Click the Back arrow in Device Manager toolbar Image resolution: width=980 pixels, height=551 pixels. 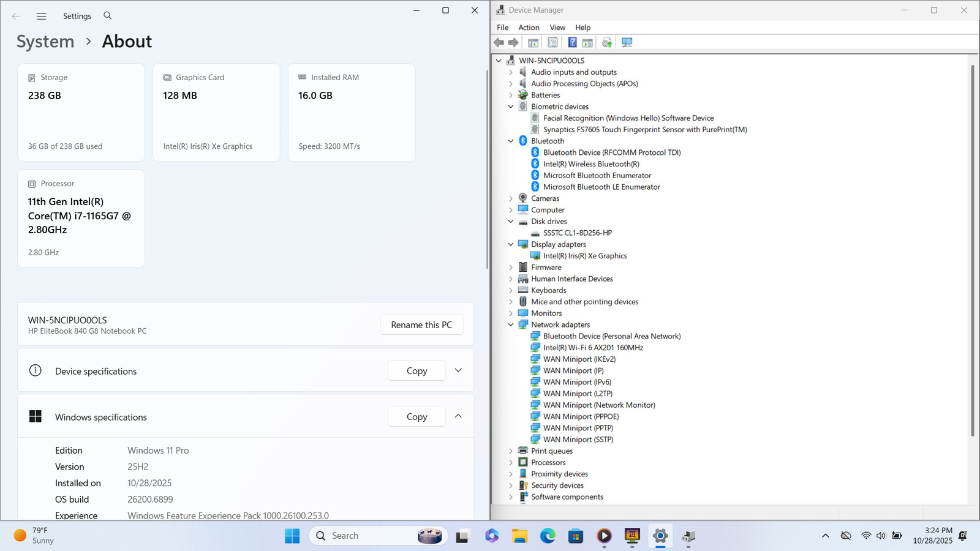coord(499,42)
